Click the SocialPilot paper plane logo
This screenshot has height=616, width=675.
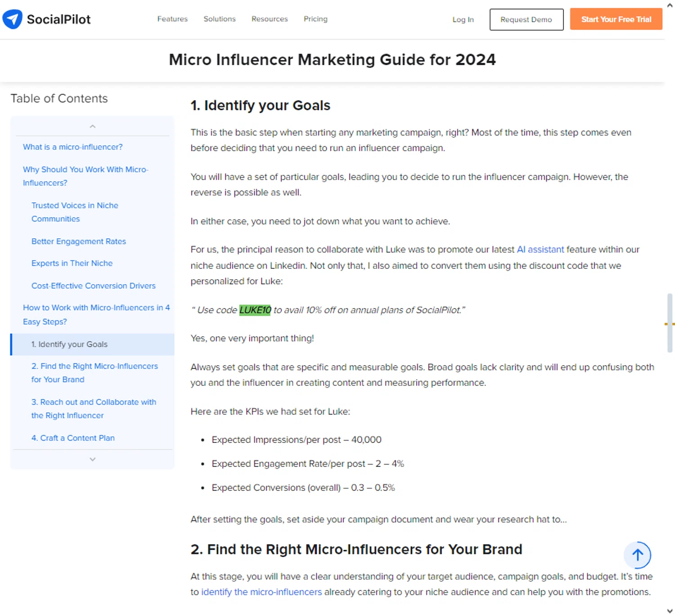point(12,19)
